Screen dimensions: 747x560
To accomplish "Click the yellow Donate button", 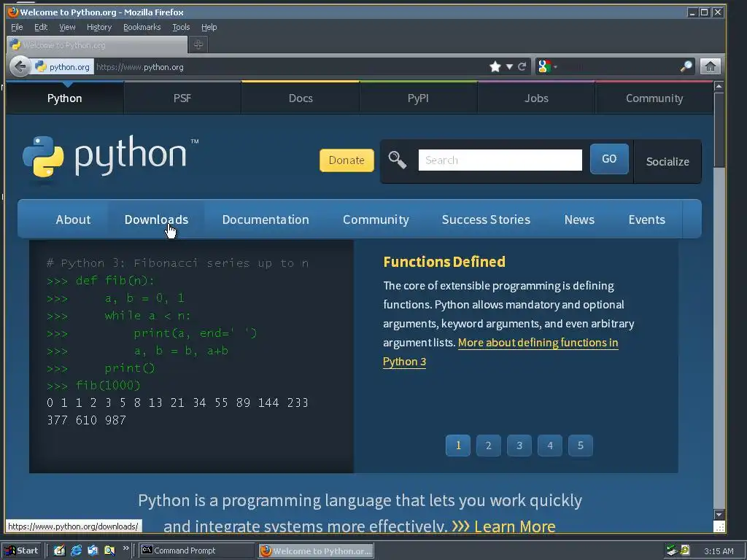I will (347, 160).
